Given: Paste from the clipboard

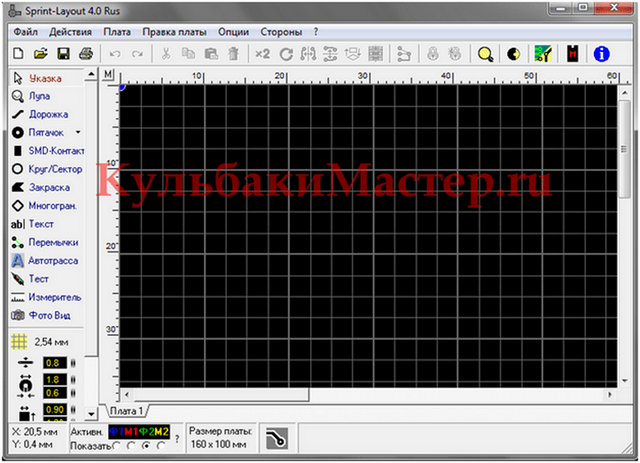Looking at the screenshot, I should click(x=211, y=53).
